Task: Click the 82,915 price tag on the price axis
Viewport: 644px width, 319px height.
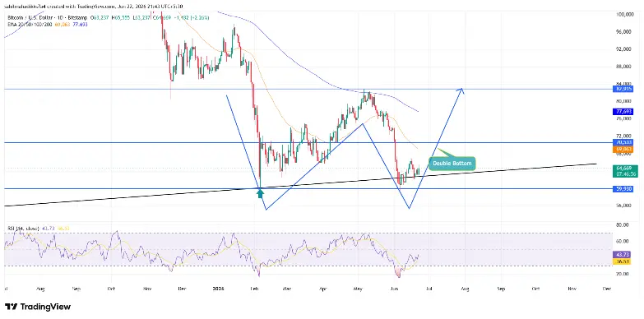Action: pyautogui.click(x=623, y=89)
